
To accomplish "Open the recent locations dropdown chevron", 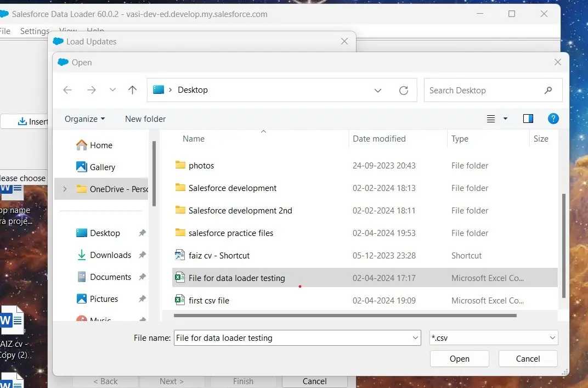I will [x=112, y=90].
